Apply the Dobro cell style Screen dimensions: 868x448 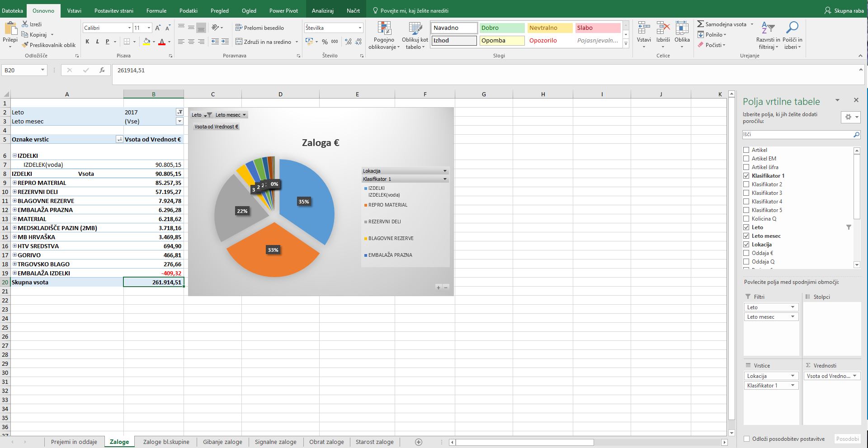pos(502,28)
